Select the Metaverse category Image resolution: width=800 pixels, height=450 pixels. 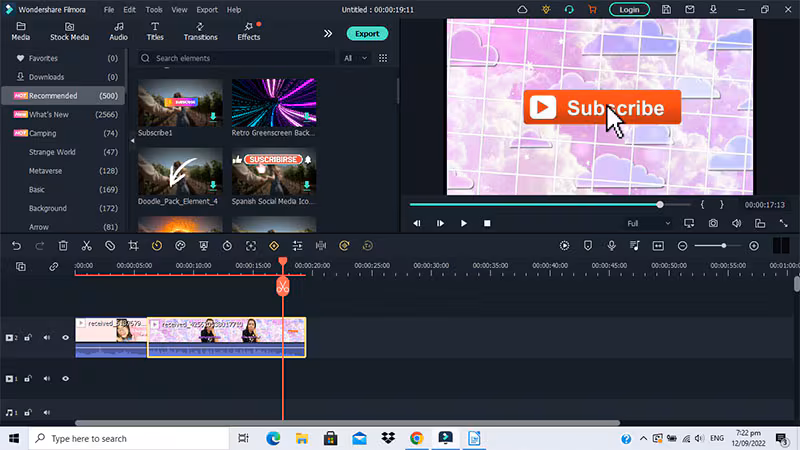coord(63,171)
